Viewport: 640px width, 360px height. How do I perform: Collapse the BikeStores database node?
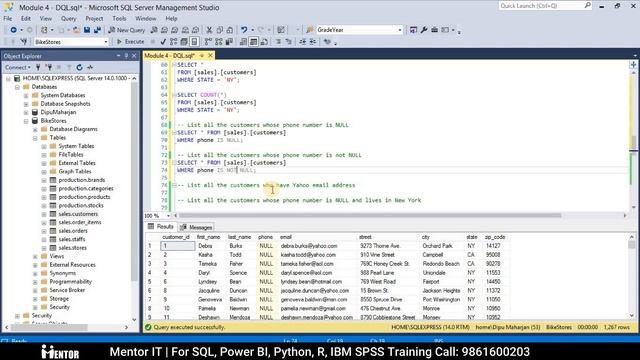click(26, 121)
